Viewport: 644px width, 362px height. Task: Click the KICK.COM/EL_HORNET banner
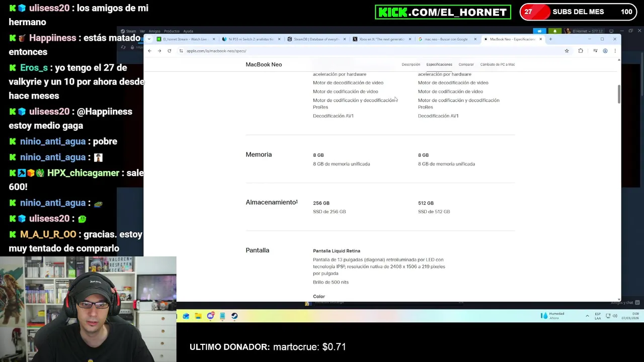coord(443,12)
